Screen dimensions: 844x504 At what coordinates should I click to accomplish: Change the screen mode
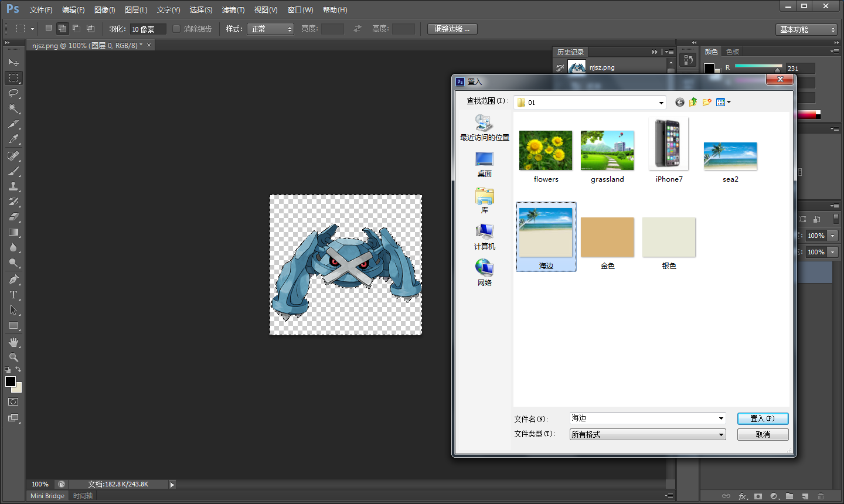[x=13, y=418]
